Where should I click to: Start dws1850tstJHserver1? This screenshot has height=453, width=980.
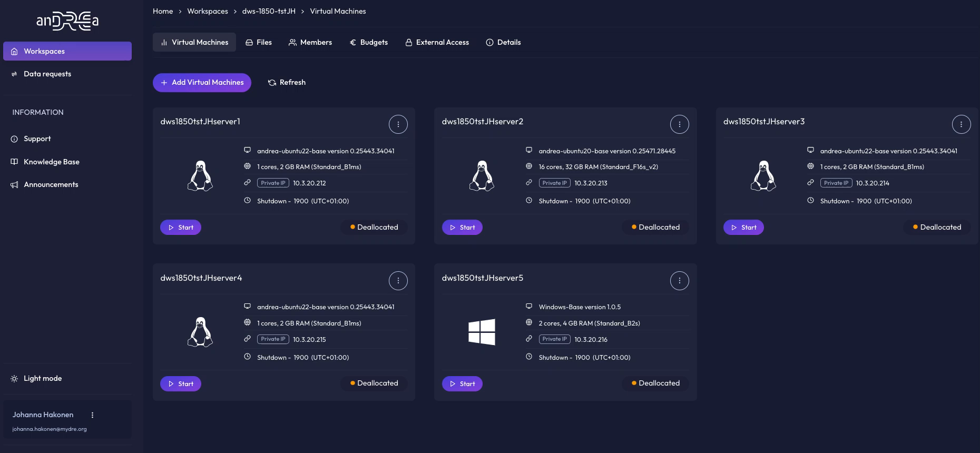point(181,228)
